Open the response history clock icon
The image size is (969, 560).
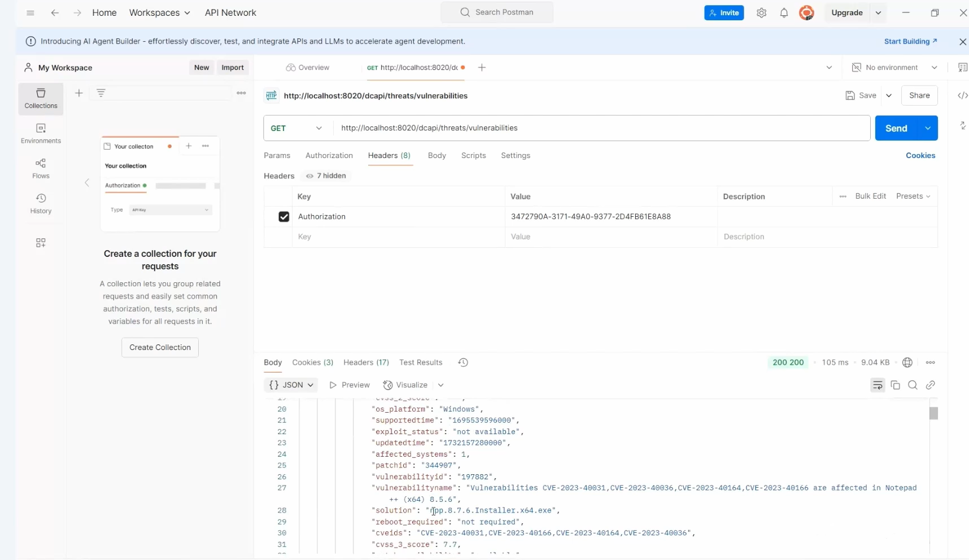[x=463, y=362]
